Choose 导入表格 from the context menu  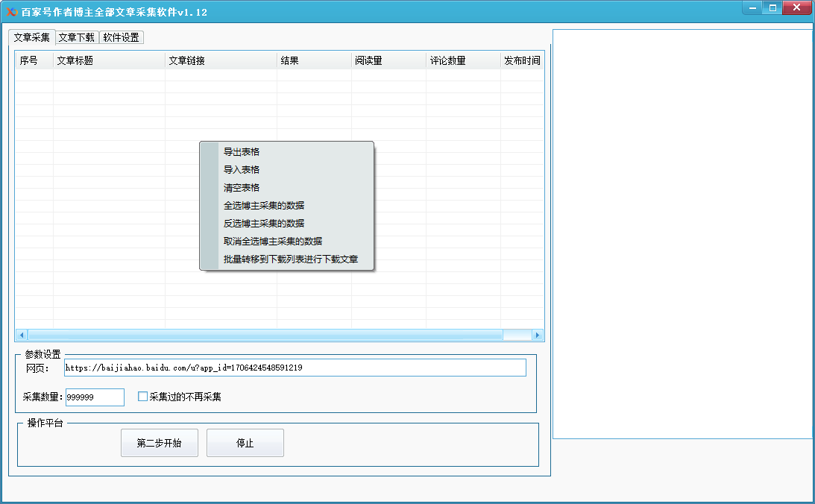pos(286,169)
